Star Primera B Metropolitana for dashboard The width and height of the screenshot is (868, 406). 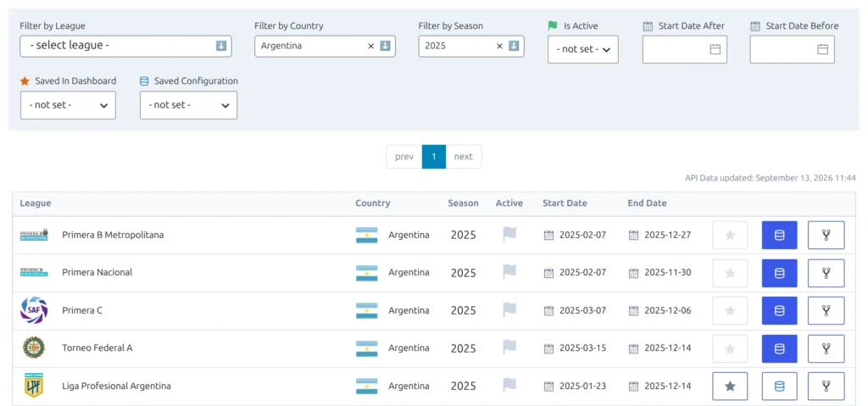tap(730, 235)
